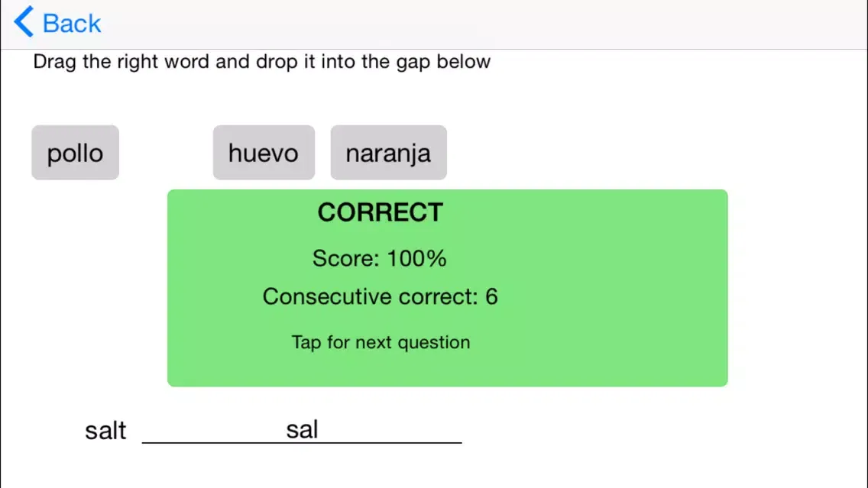Select the naranja word tile
868x488 pixels.
point(388,153)
